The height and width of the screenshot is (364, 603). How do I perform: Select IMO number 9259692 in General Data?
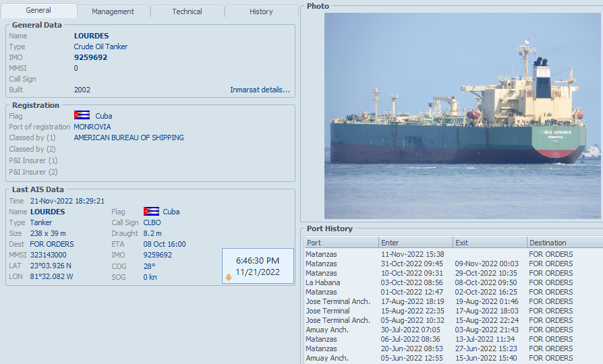pos(91,57)
